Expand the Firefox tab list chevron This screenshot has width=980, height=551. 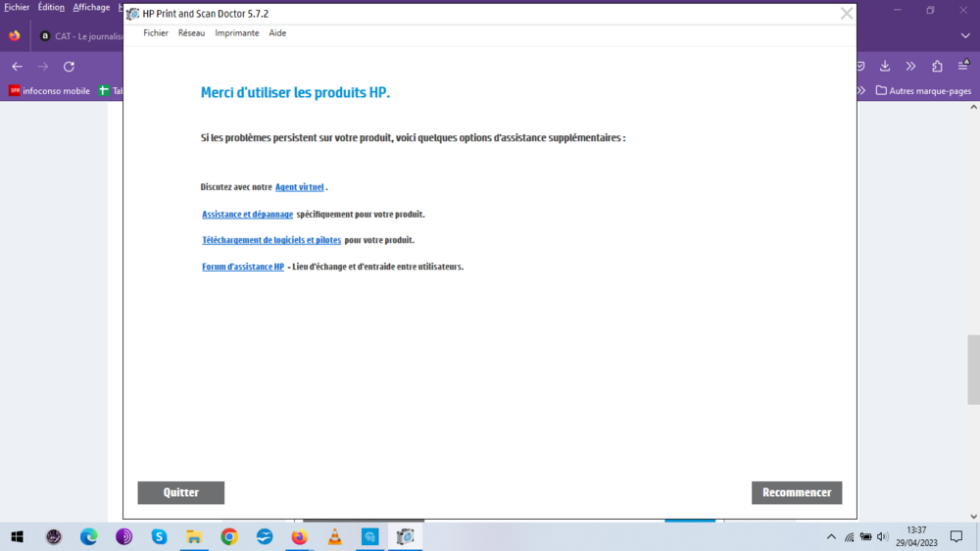coord(965,36)
